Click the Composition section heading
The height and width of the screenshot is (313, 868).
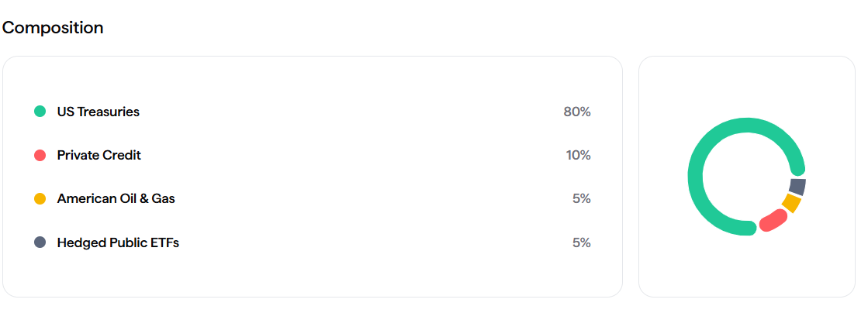(53, 28)
